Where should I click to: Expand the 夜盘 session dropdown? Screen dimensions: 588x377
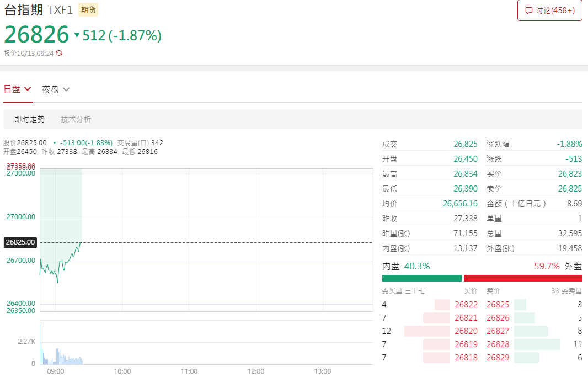point(56,89)
